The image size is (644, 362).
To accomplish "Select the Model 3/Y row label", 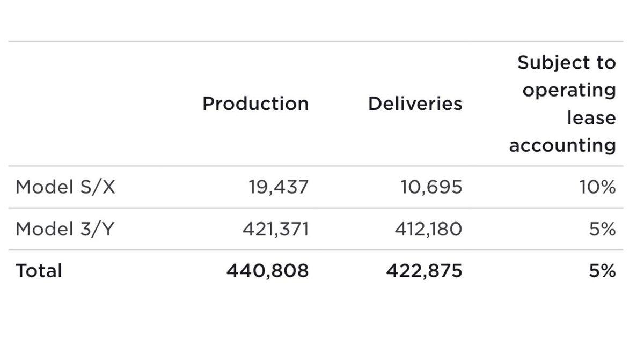I will 65,229.
